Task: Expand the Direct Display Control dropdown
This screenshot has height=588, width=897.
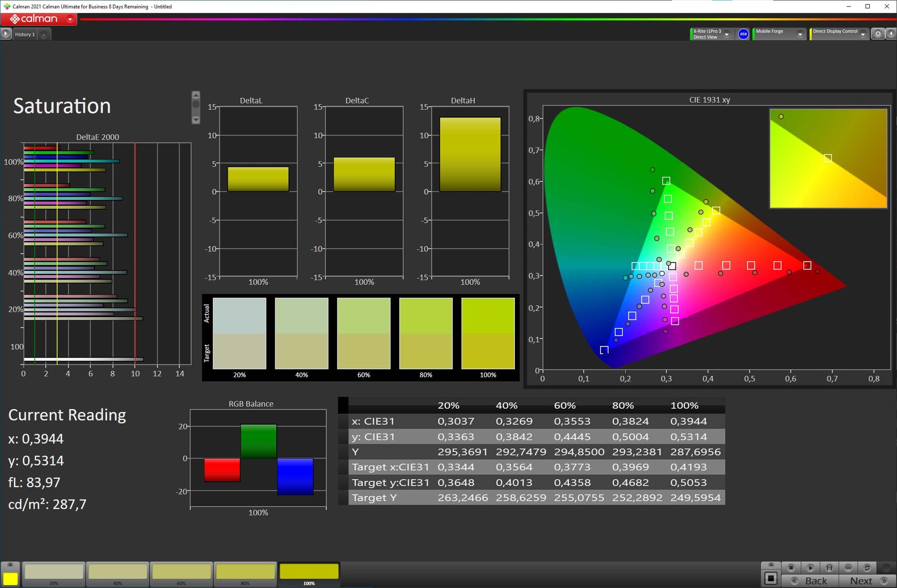Action: click(863, 34)
